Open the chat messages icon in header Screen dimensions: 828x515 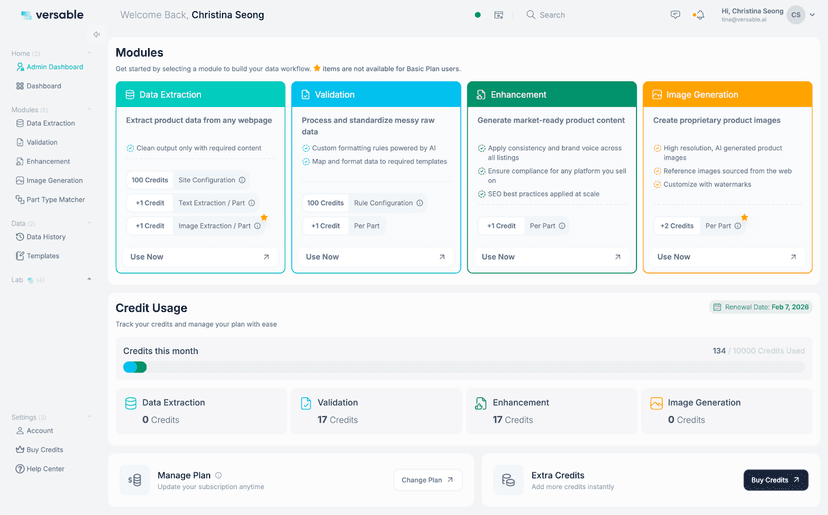(x=675, y=15)
